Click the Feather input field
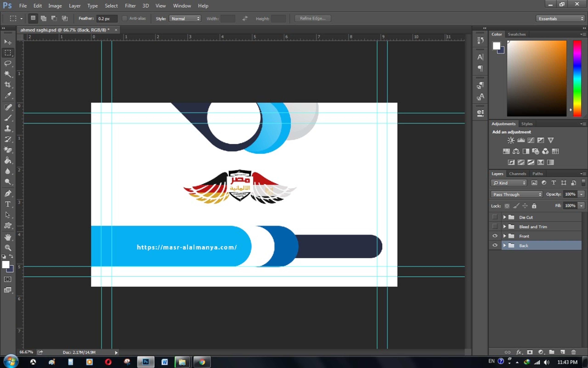 click(107, 19)
